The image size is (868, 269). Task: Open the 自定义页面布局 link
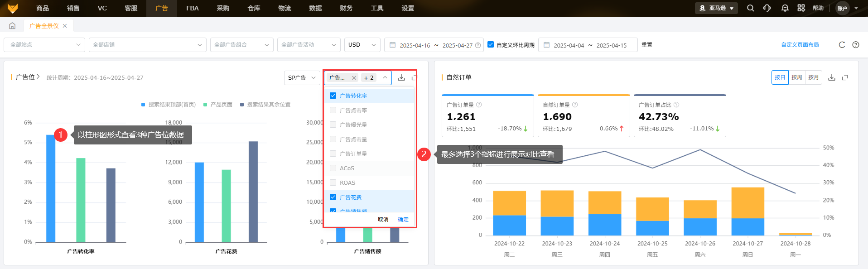800,45
